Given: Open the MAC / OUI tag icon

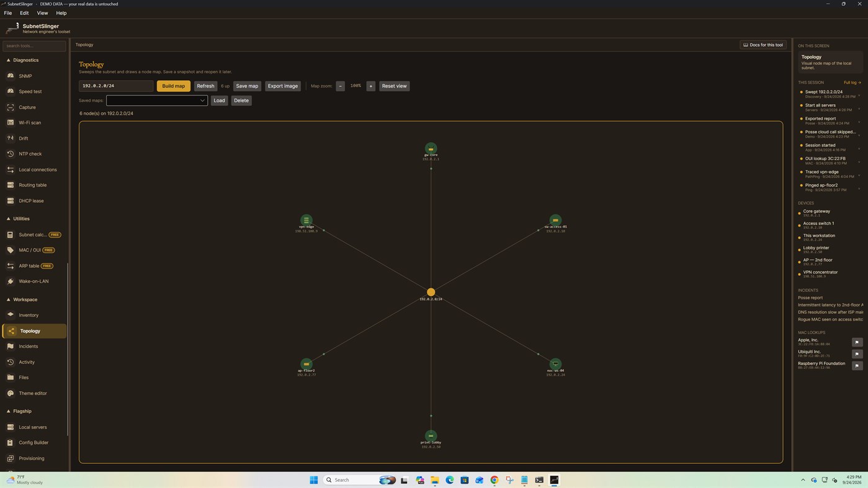Looking at the screenshot, I should 11,250.
